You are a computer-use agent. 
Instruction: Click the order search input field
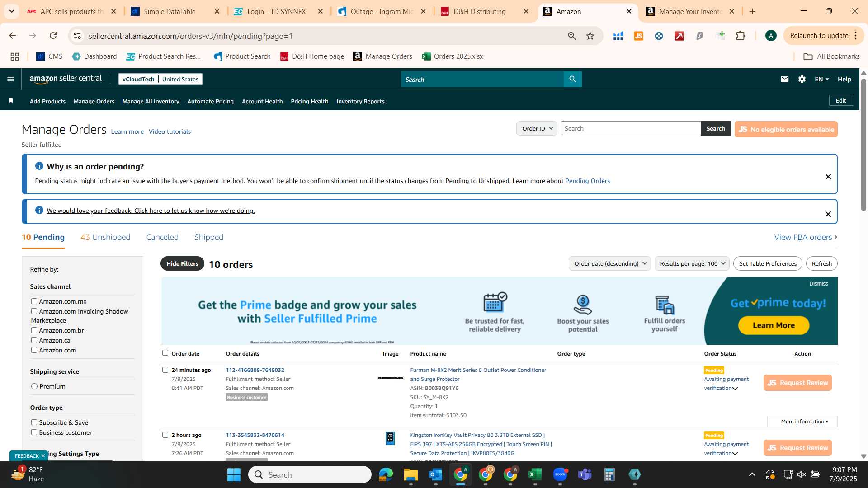coord(631,128)
